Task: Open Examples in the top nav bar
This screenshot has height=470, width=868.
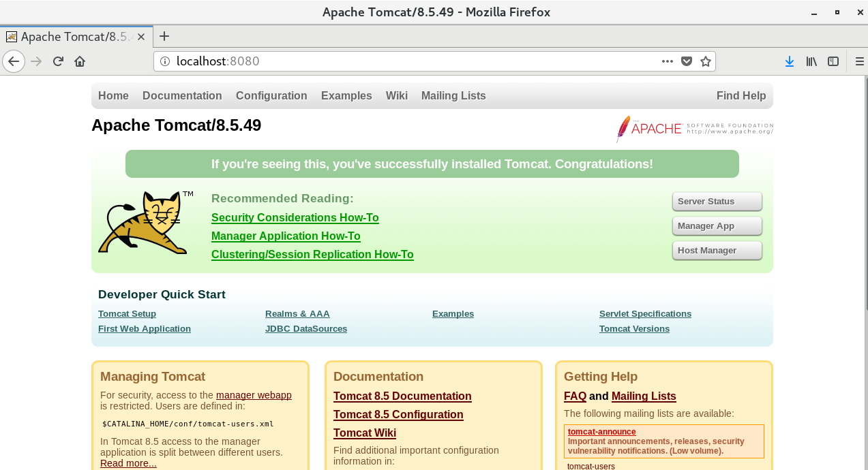Action: (x=346, y=96)
